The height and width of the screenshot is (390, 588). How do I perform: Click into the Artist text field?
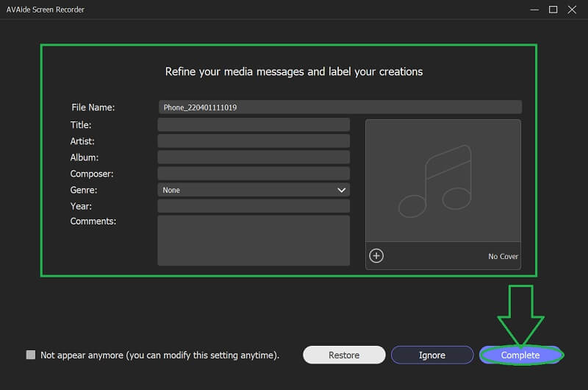tap(254, 141)
